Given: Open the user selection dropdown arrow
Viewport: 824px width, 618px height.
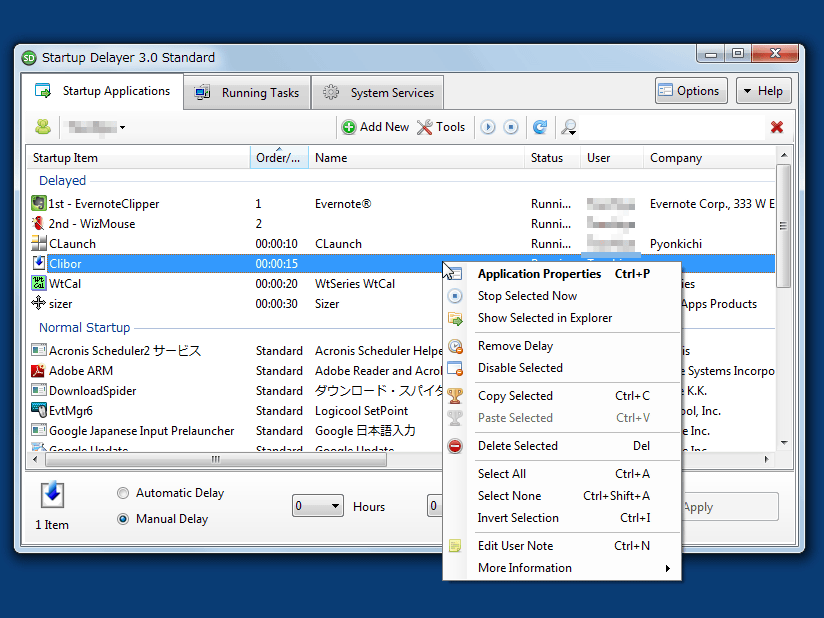Looking at the screenshot, I should (122, 128).
